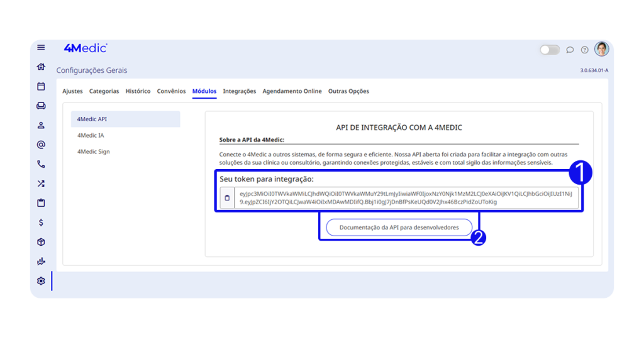
Task: Open the calendar icon in the sidebar
Action: point(41,87)
